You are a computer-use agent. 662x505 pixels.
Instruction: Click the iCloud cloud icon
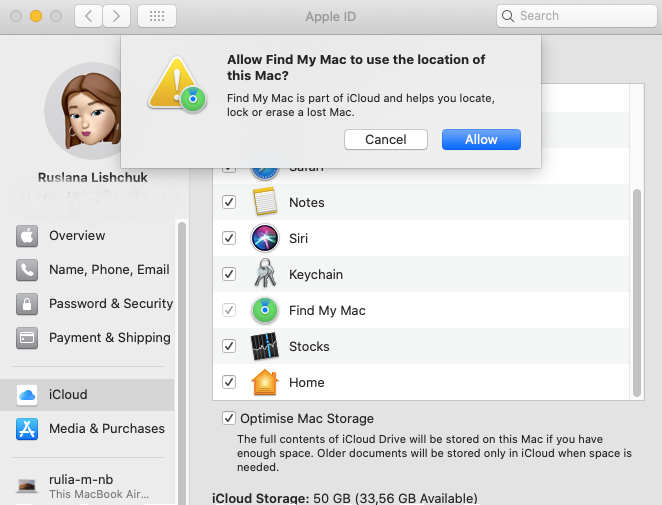point(27,395)
